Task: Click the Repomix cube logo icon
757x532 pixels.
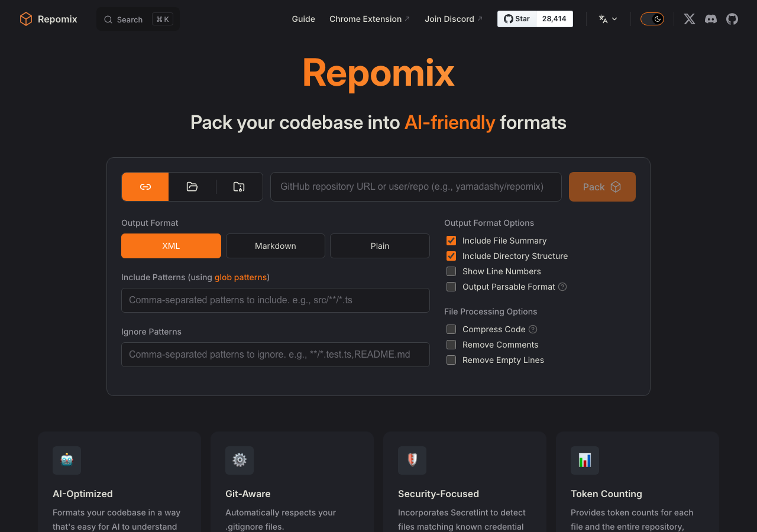Action: [x=26, y=19]
